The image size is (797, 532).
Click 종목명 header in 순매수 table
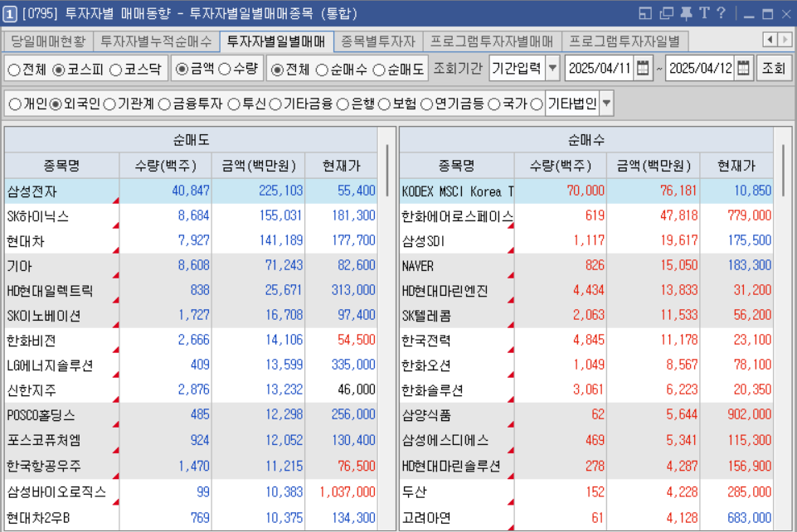click(457, 166)
